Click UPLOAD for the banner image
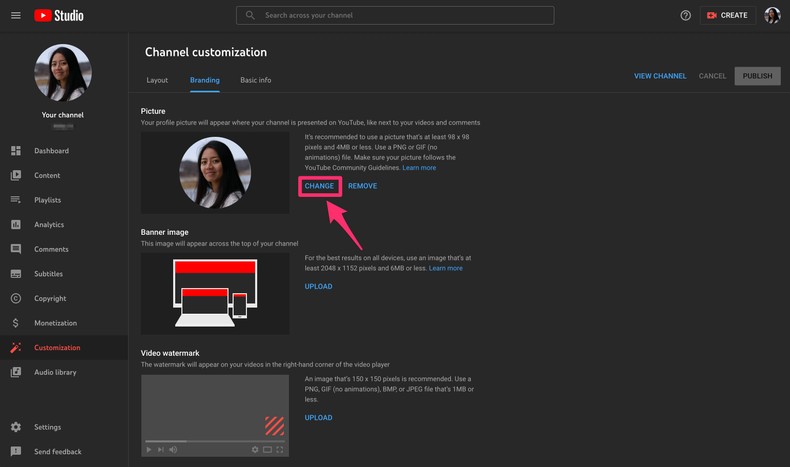790x467 pixels. click(x=318, y=287)
